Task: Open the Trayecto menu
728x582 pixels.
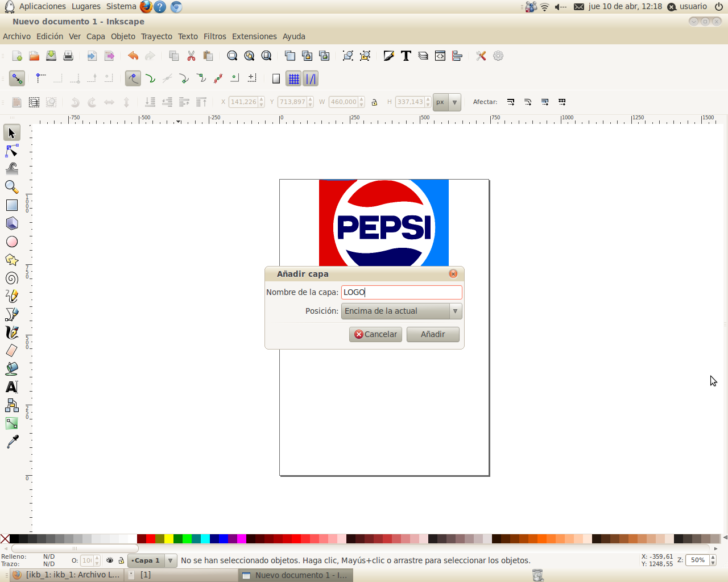Action: click(x=156, y=36)
